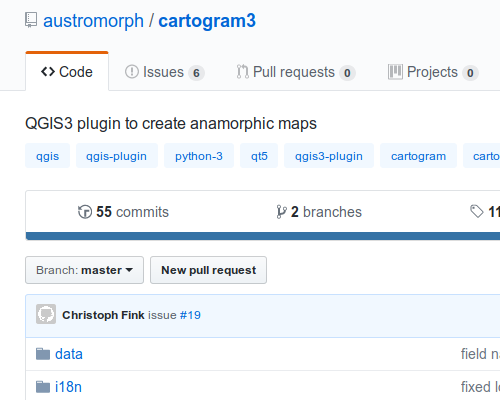Open the data folder

click(x=69, y=354)
